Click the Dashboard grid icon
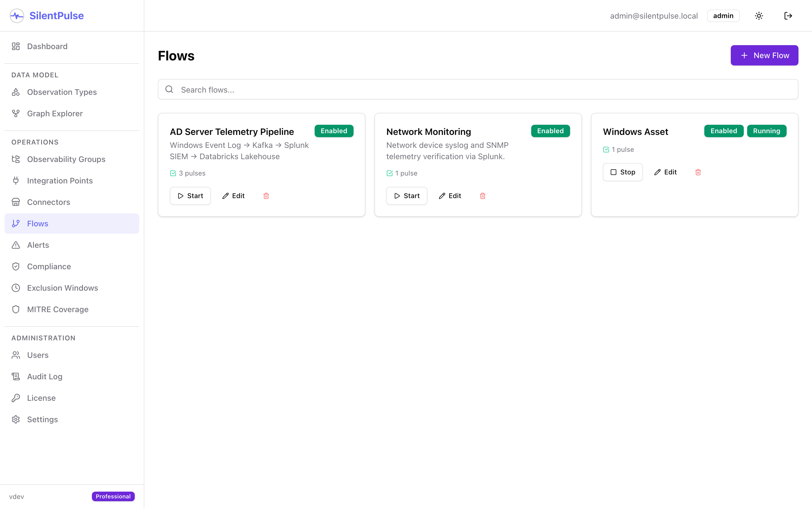The height and width of the screenshot is (508, 812). click(16, 46)
